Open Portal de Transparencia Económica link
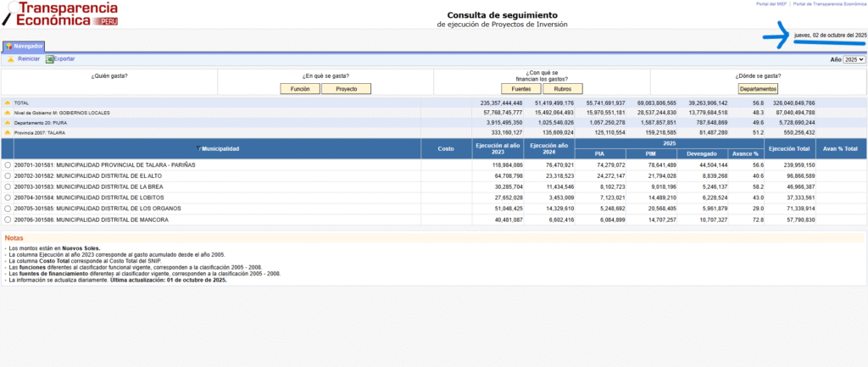The width and height of the screenshot is (868, 367). click(x=828, y=3)
